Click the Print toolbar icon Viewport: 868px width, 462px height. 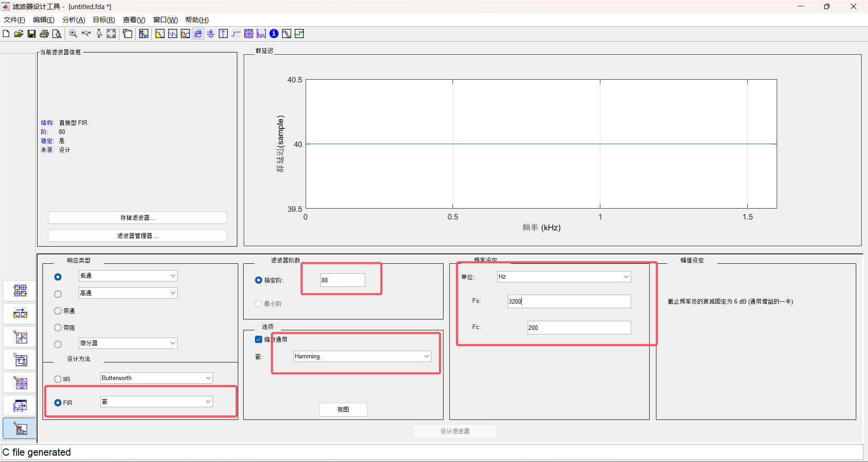(44, 33)
